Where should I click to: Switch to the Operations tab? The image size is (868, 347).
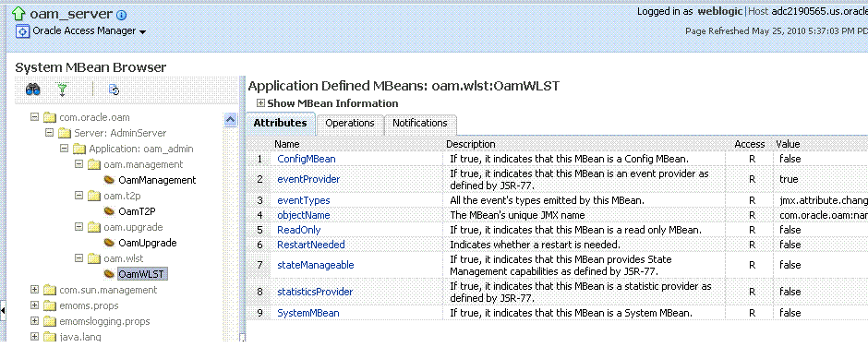tap(350, 124)
